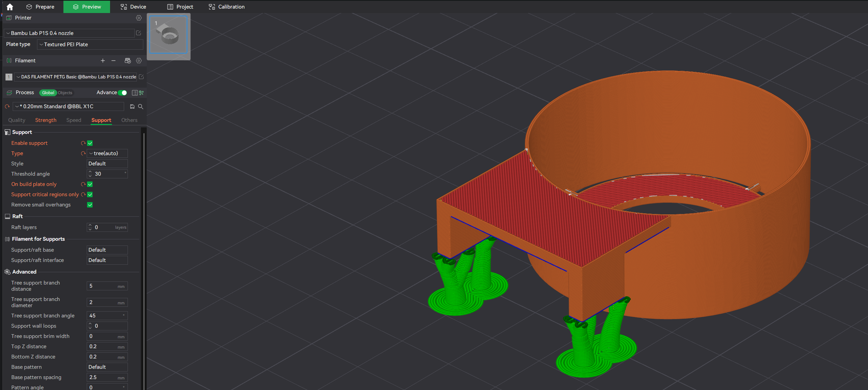Edit the DAS FILAMENT PETG preset
The height and width of the screenshot is (390, 868).
click(141, 77)
